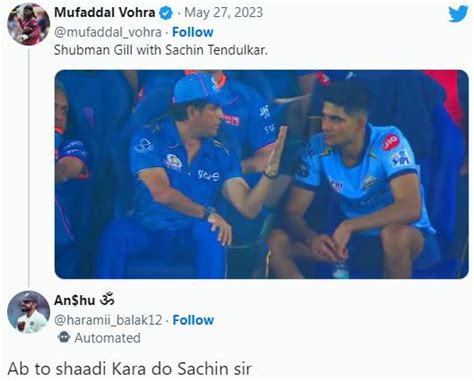Screen dimensions: 474x381
Task: Click the An$hu display name
Action: click(74, 300)
